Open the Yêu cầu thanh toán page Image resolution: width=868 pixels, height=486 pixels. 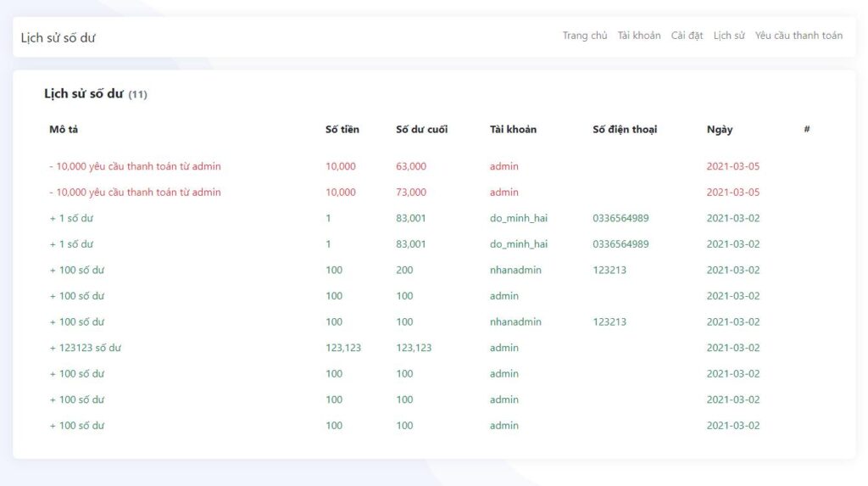click(x=798, y=36)
